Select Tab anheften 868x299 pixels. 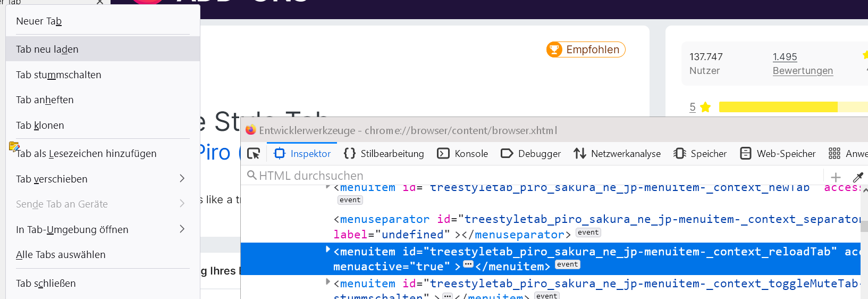[103, 99]
